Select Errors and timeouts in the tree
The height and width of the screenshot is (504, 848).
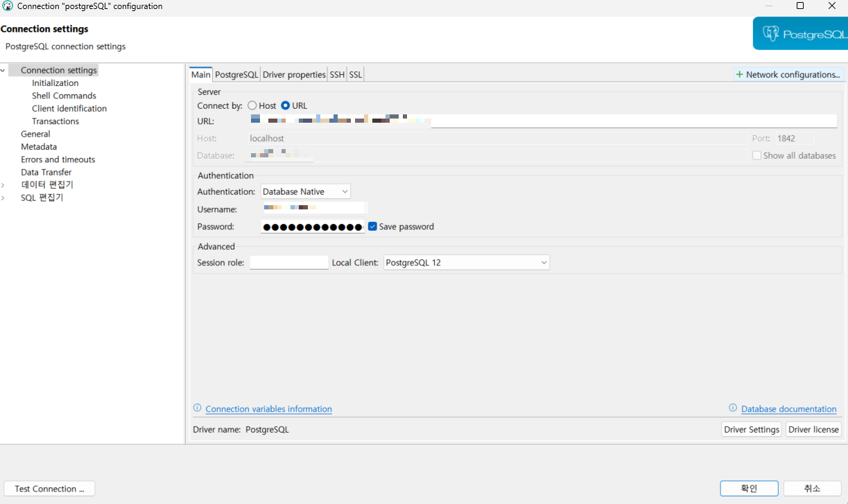(58, 159)
